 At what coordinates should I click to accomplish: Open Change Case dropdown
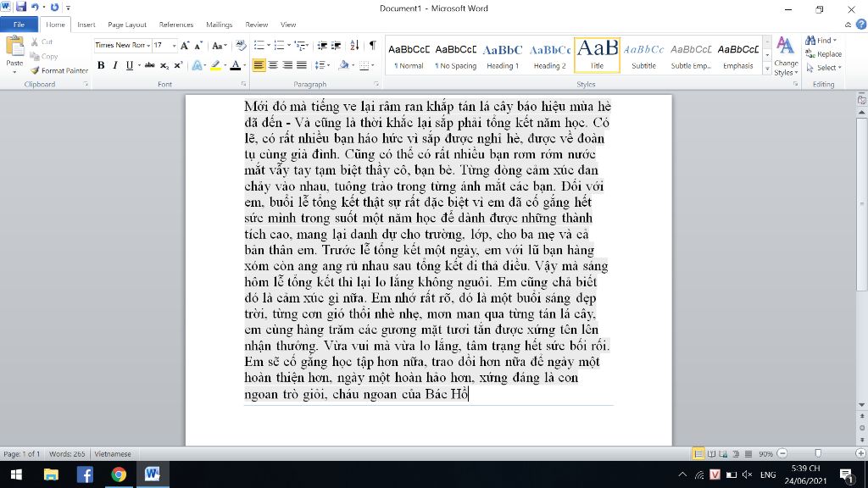[x=220, y=46]
